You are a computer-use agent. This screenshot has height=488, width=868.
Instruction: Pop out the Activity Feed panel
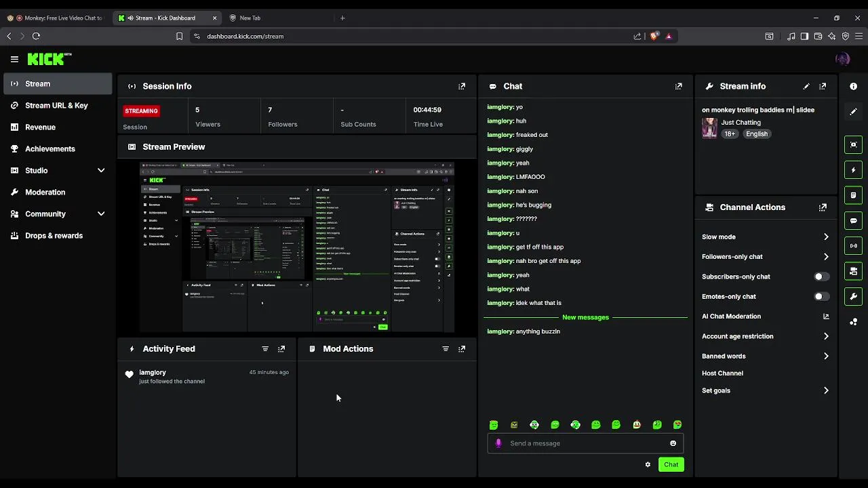pos(281,349)
